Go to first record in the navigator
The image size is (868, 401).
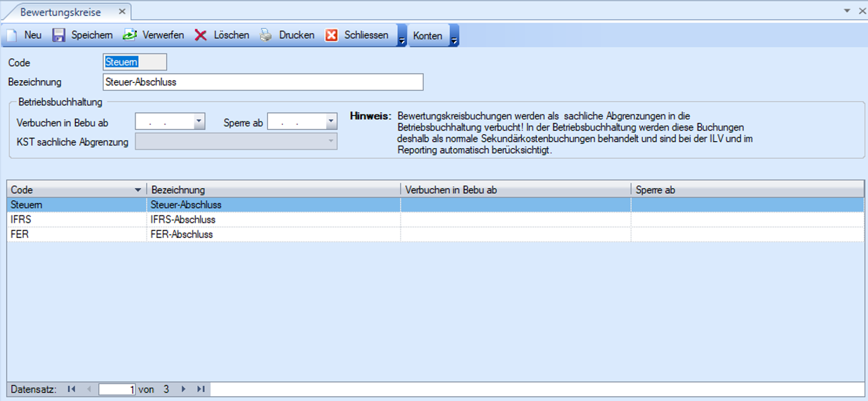pyautogui.click(x=72, y=389)
